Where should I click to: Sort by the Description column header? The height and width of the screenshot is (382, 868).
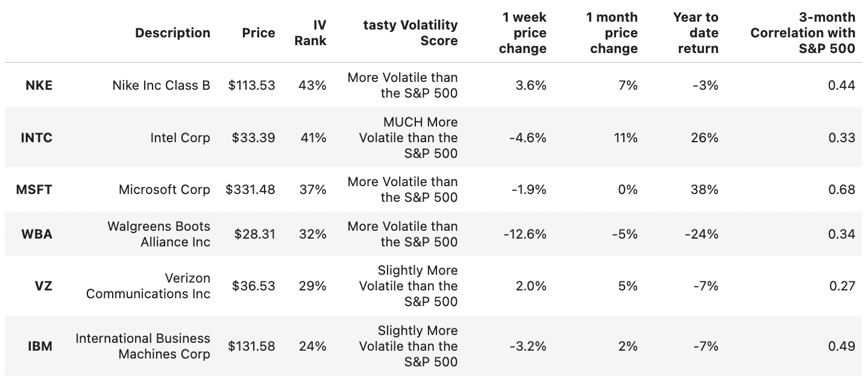[x=172, y=33]
